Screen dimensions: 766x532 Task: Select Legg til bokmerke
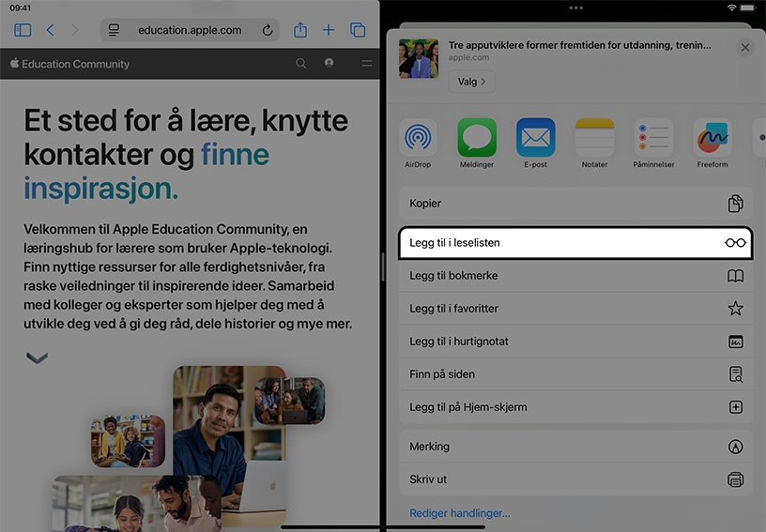pos(575,276)
